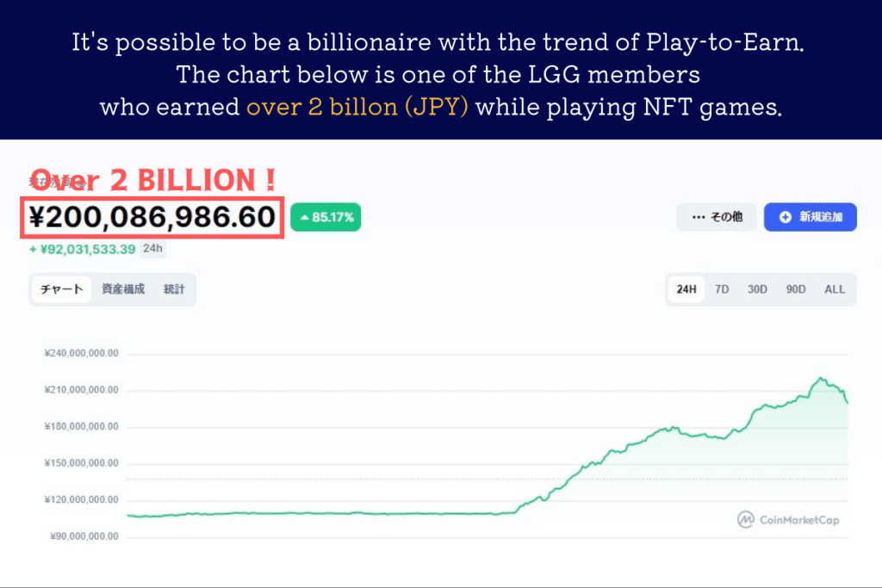Show the 統計 tab
Image resolution: width=882 pixels, height=588 pixels.
point(174,289)
